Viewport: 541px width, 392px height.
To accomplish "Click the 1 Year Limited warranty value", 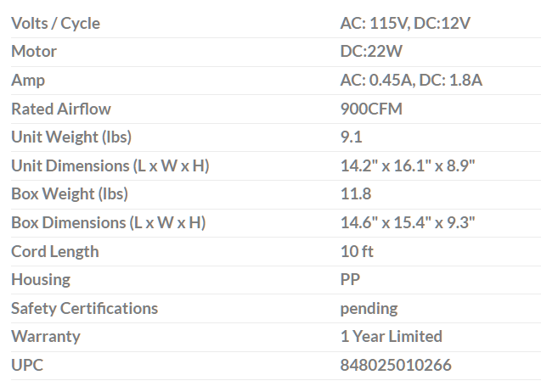I will (x=391, y=336).
